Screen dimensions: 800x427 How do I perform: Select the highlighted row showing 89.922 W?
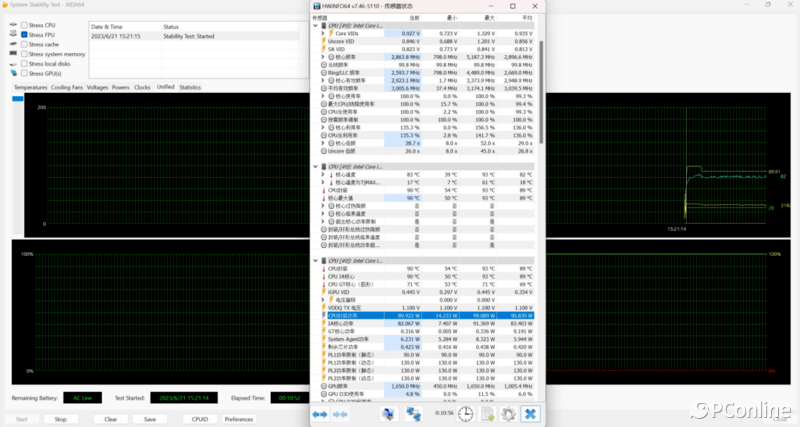[x=423, y=316]
